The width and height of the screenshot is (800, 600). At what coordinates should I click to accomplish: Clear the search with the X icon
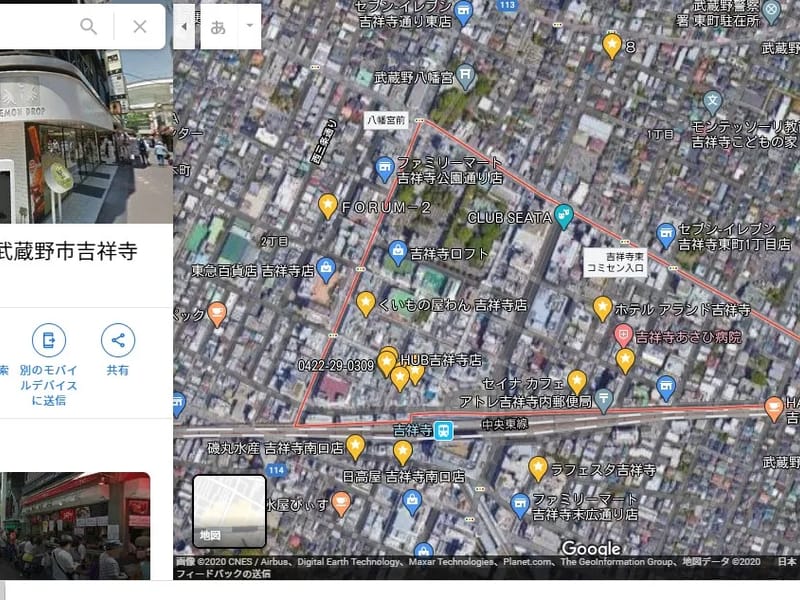pos(140,27)
